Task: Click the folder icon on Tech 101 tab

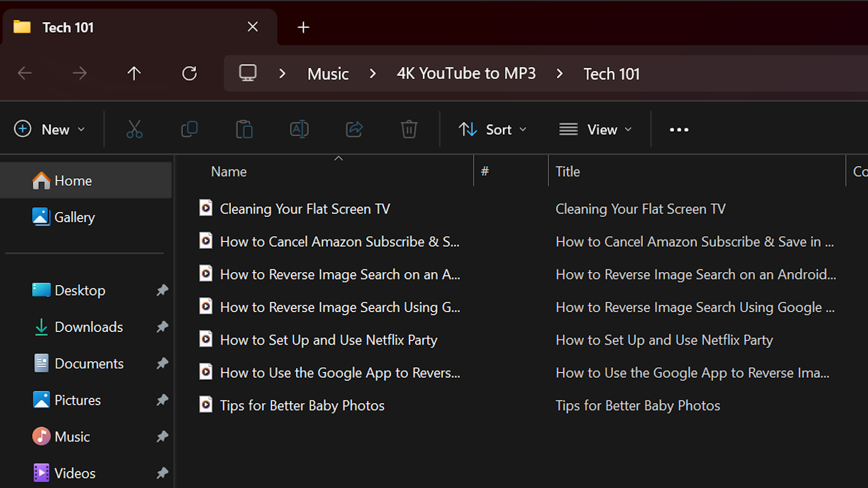Action: coord(22,27)
